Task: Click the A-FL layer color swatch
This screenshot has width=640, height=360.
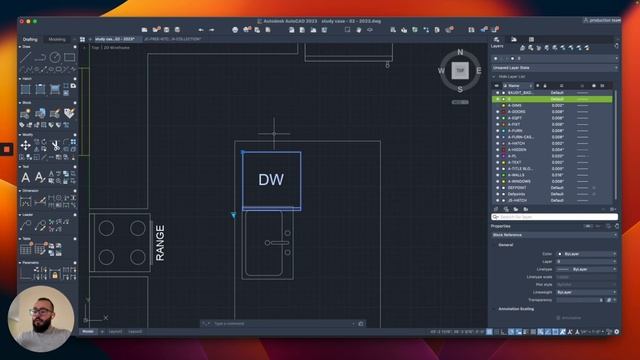Action: pyautogui.click(x=504, y=156)
